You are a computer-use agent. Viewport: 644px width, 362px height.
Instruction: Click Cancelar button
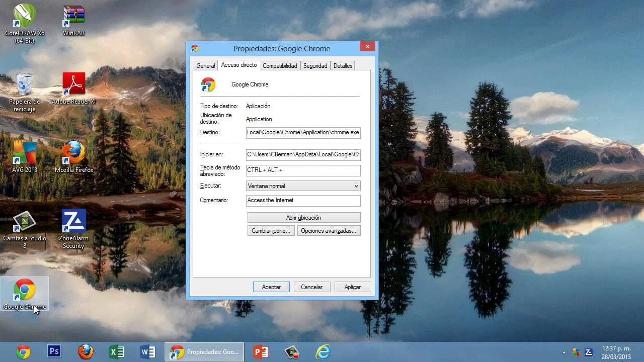point(312,287)
